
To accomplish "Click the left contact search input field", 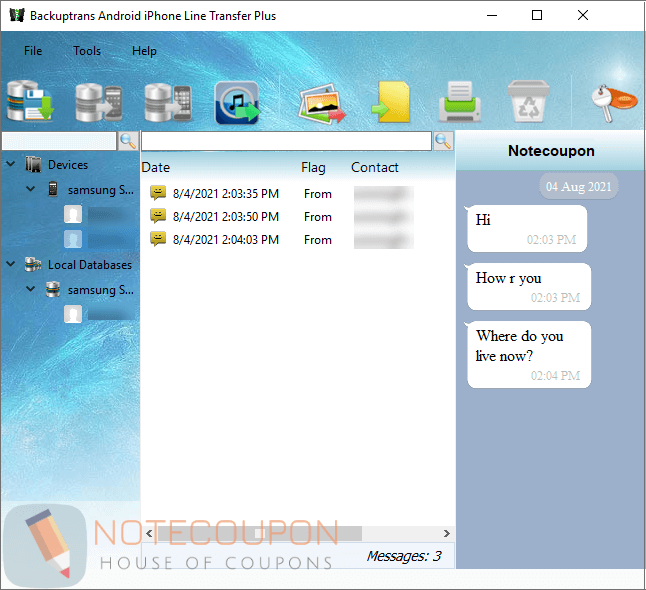I will (x=59, y=141).
